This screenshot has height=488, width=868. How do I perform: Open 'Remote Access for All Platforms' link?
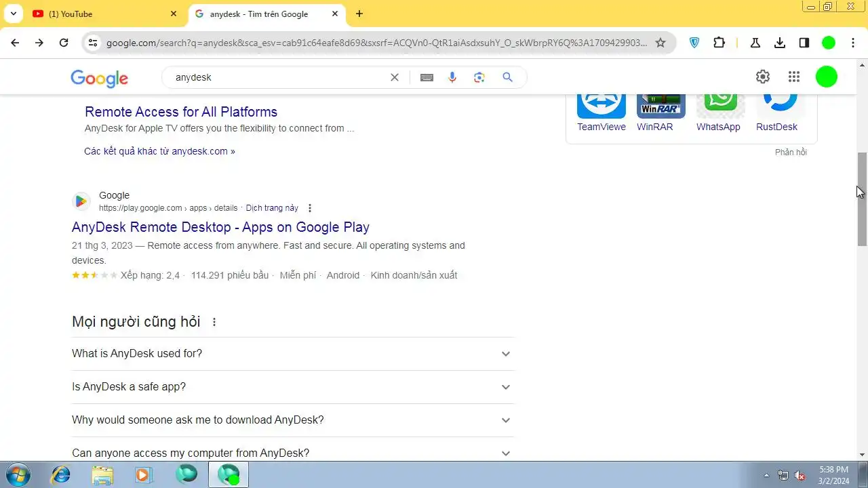click(x=181, y=112)
